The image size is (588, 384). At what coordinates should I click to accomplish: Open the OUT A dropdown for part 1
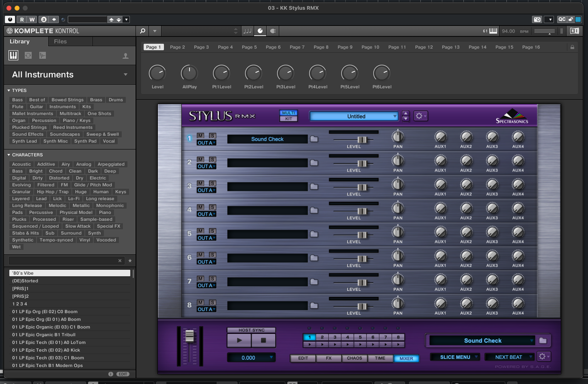tap(206, 143)
